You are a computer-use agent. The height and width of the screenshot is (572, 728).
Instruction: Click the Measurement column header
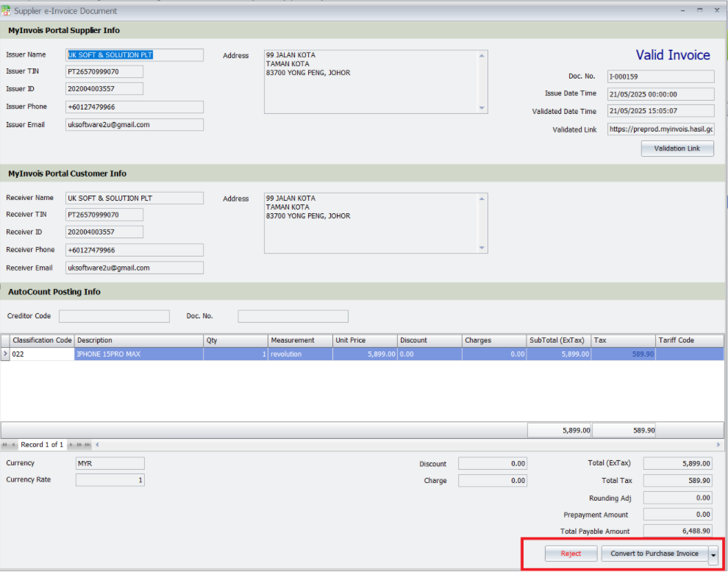click(x=301, y=340)
